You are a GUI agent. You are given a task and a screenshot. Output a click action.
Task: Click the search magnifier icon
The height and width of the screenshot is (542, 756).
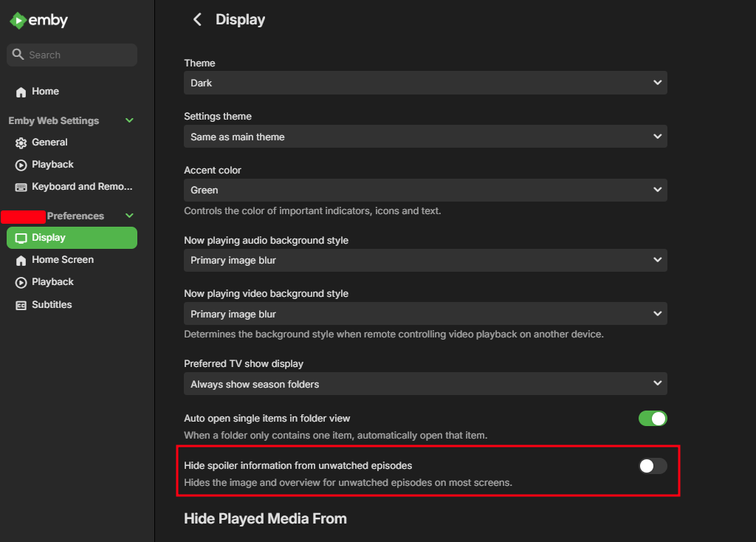[x=18, y=55]
